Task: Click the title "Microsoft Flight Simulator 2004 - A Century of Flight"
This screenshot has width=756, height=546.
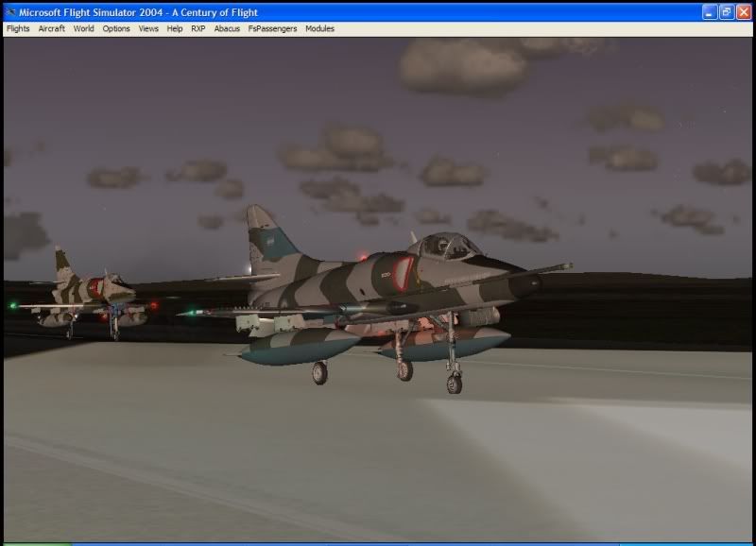Action: (x=138, y=12)
